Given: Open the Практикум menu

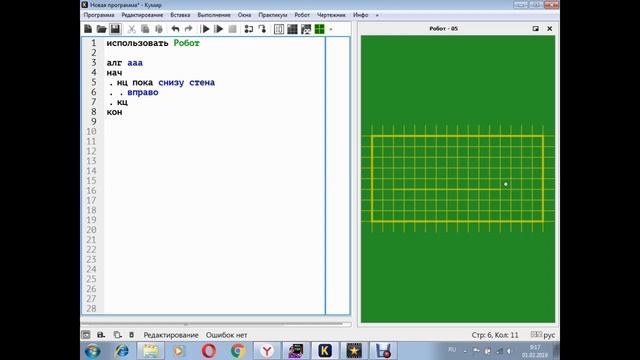Looking at the screenshot, I should tap(273, 15).
